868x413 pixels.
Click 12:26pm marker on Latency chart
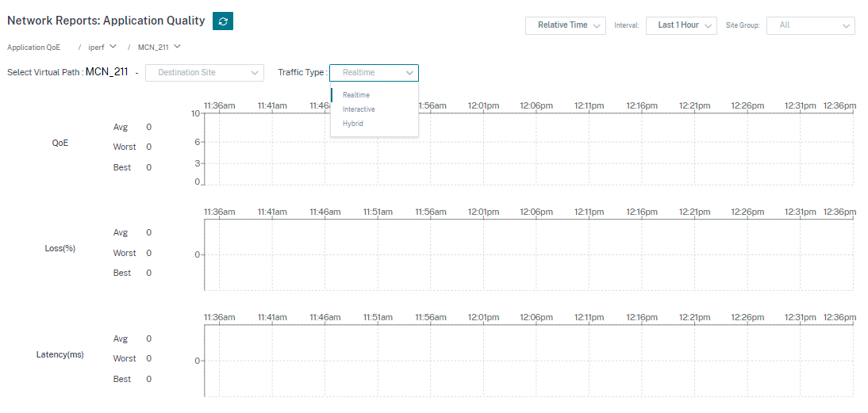pyautogui.click(x=747, y=318)
